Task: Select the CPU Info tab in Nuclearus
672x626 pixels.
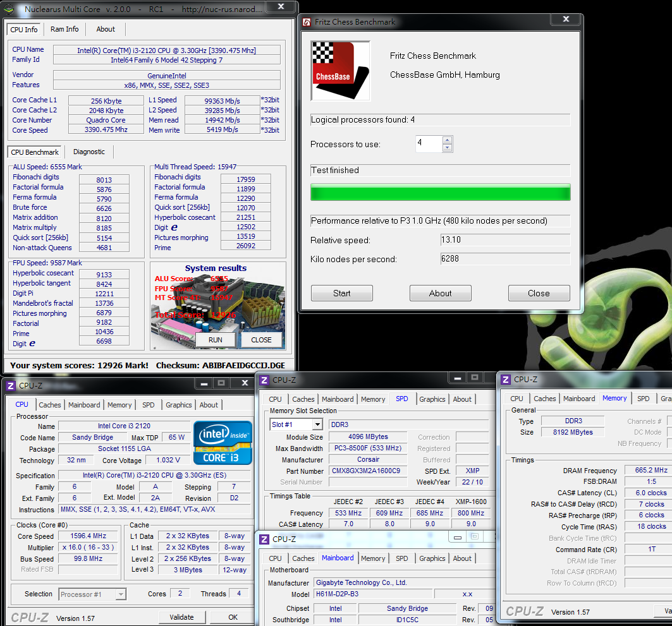Action: [x=23, y=30]
